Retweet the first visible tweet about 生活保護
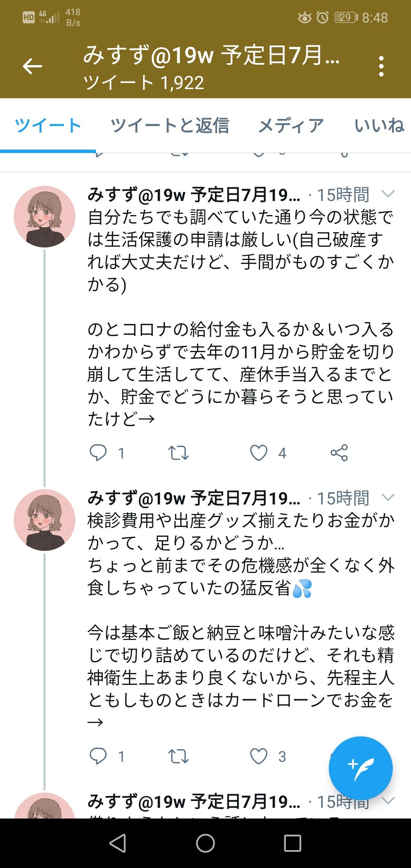Viewport: 411px width, 868px height. pyautogui.click(x=178, y=453)
